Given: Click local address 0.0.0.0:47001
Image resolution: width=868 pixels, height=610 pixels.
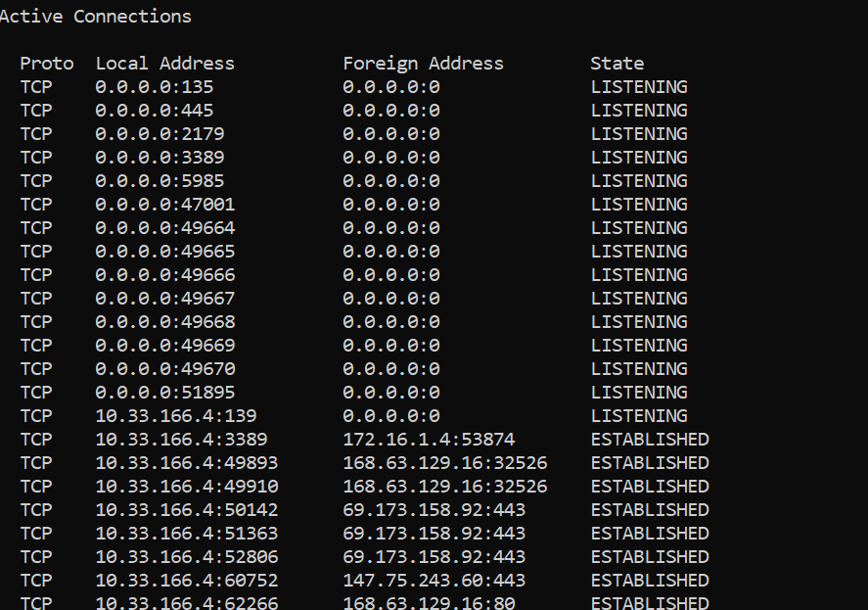Looking at the screenshot, I should coord(165,205).
